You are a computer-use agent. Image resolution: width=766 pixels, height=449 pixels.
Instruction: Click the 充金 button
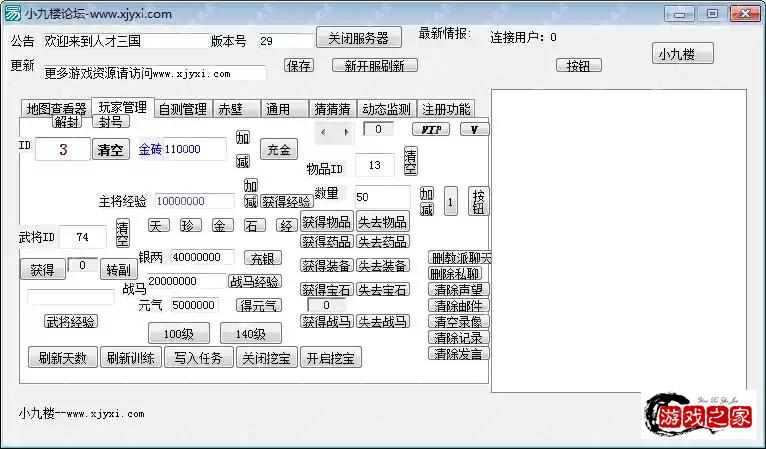click(x=279, y=150)
